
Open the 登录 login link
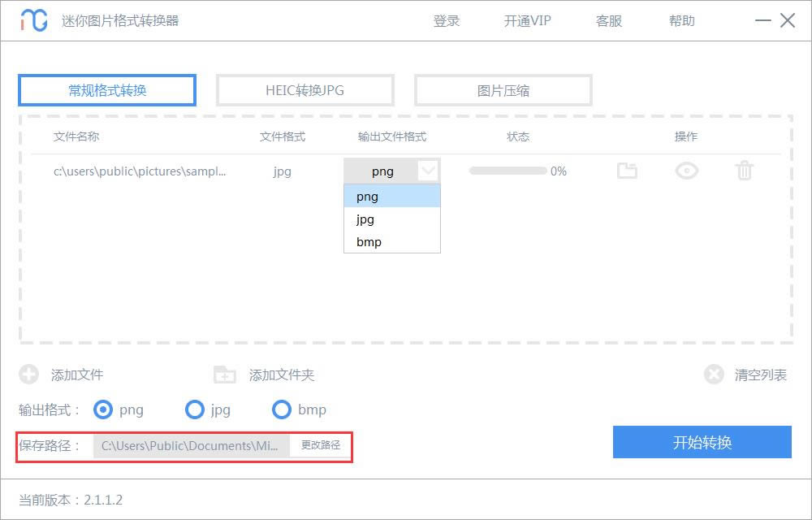click(x=447, y=21)
